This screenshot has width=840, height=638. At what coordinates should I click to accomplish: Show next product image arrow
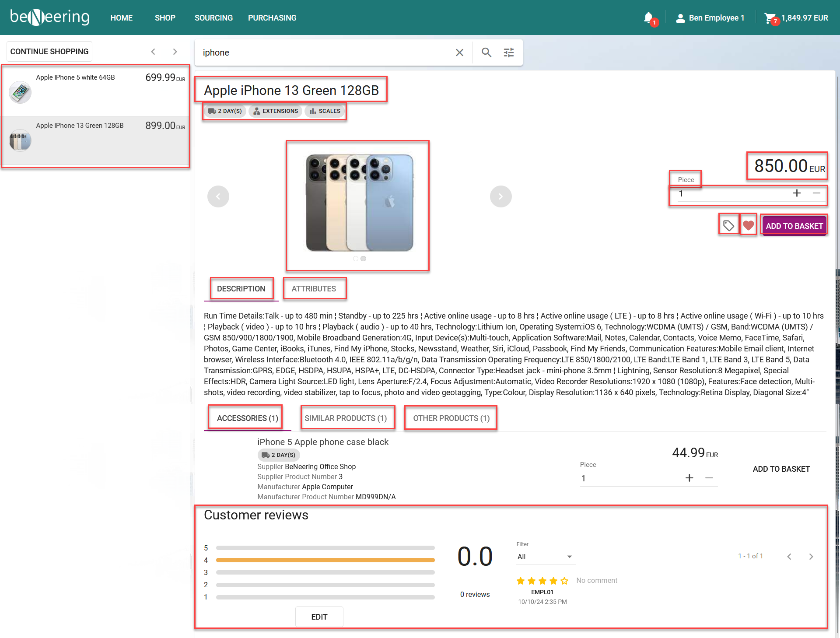click(x=500, y=196)
